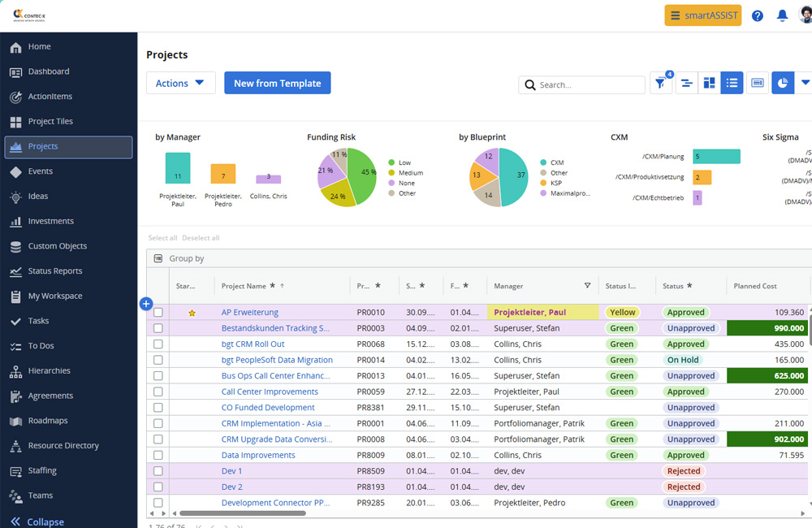
Task: Open Manager column filter dropdown
Action: coord(587,285)
